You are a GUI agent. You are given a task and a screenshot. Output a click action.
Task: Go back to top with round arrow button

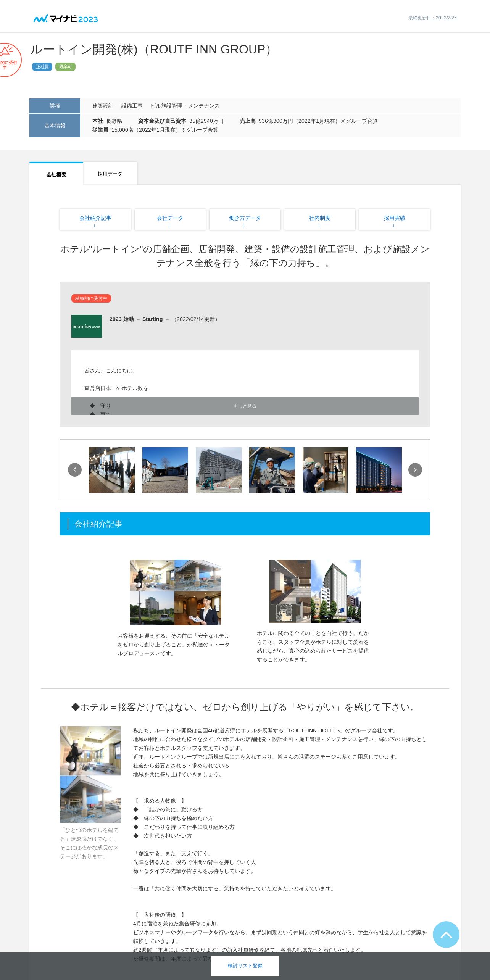click(446, 935)
